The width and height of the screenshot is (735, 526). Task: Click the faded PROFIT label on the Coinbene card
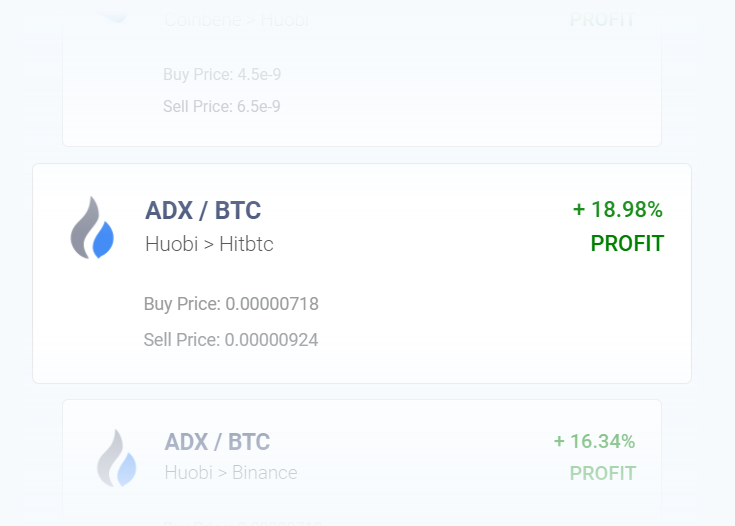click(x=602, y=20)
